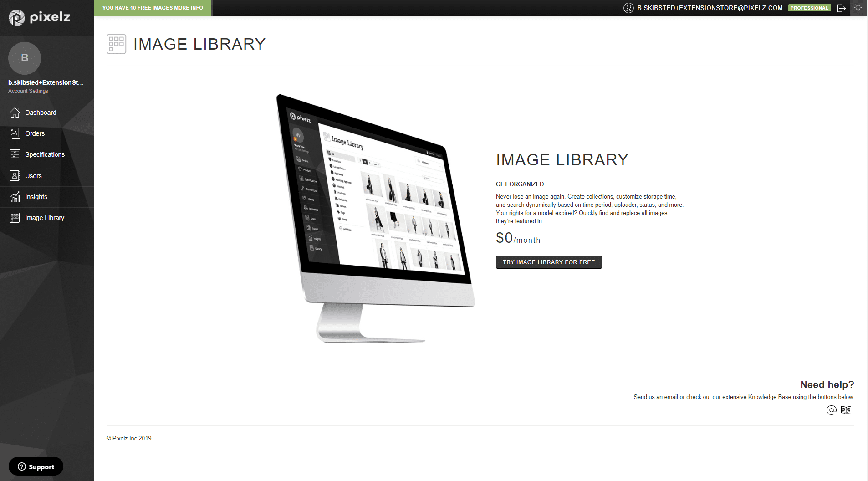The width and height of the screenshot is (868, 481).
Task: Click the Image Library grid icon in sidebar
Action: [15, 218]
